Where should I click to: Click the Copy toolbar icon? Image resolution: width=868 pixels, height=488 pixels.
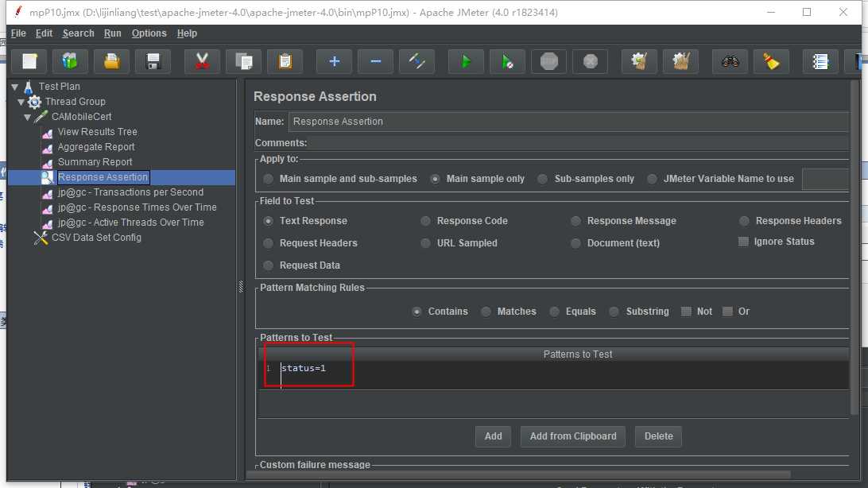[243, 61]
